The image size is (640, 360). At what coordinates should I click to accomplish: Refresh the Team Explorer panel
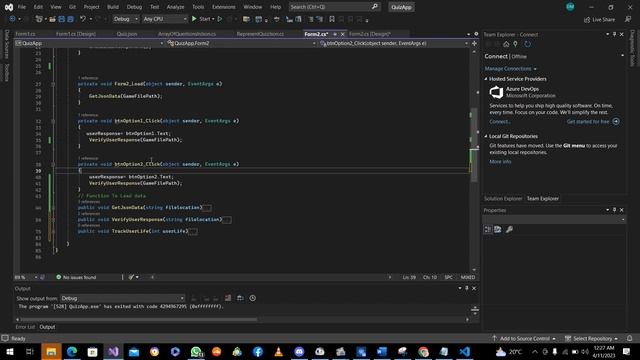pyautogui.click(x=527, y=44)
